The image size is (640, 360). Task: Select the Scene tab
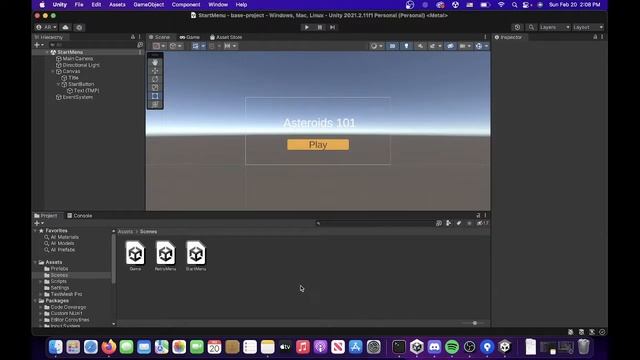point(159,37)
